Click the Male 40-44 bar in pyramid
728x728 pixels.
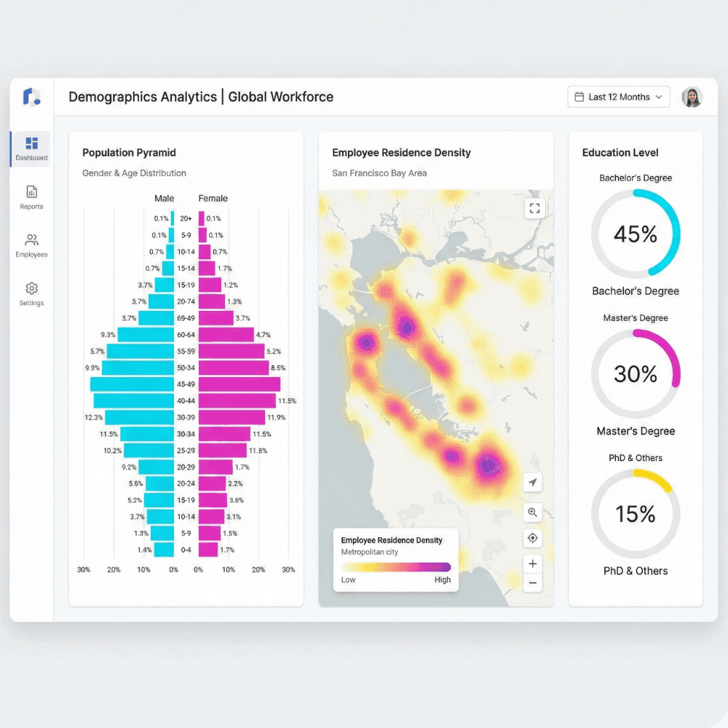tap(133, 400)
